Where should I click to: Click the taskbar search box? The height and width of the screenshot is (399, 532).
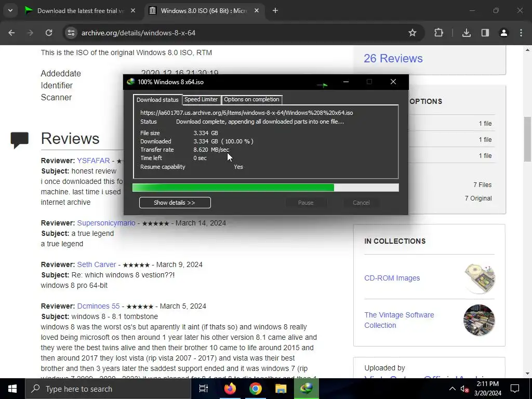click(x=108, y=389)
